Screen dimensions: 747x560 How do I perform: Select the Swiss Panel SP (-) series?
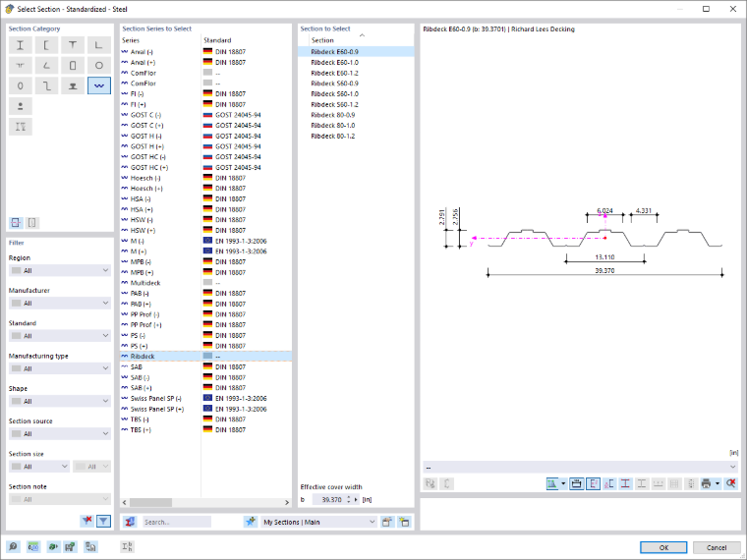(x=205, y=398)
